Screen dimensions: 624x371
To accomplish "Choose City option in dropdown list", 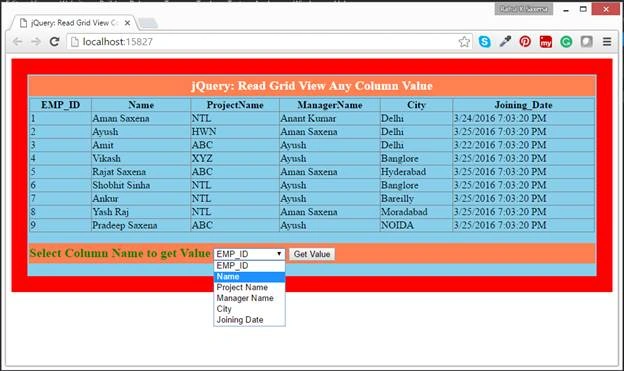I will click(x=249, y=309).
